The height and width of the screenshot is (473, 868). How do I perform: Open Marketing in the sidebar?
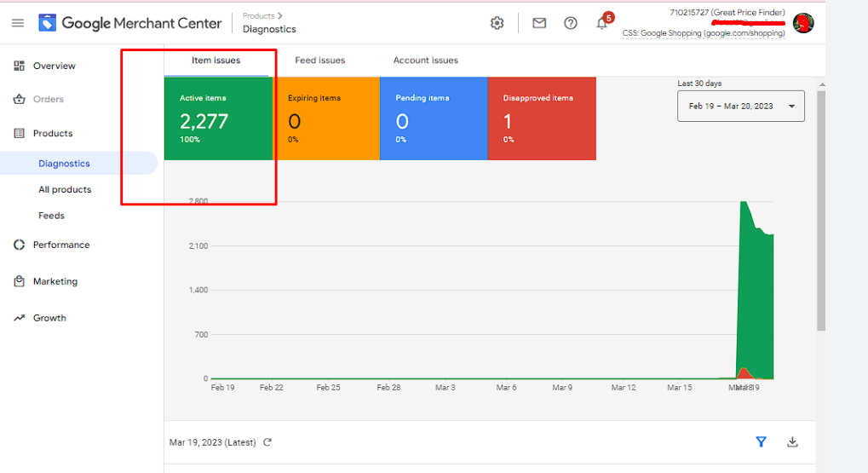pos(55,281)
